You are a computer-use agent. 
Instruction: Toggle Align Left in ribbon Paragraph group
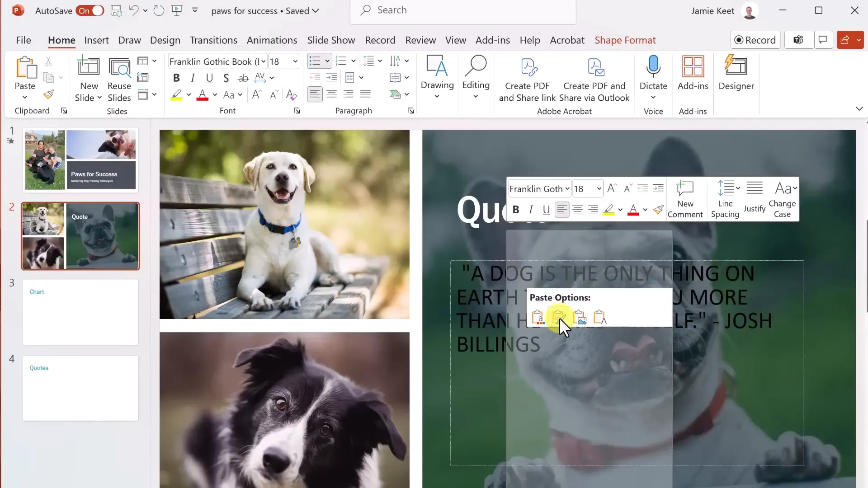[315, 94]
